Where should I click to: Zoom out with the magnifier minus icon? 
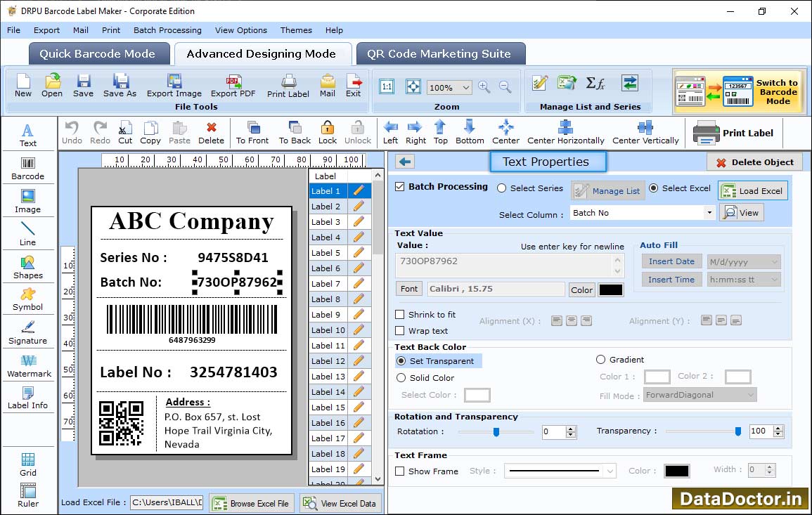coord(505,87)
